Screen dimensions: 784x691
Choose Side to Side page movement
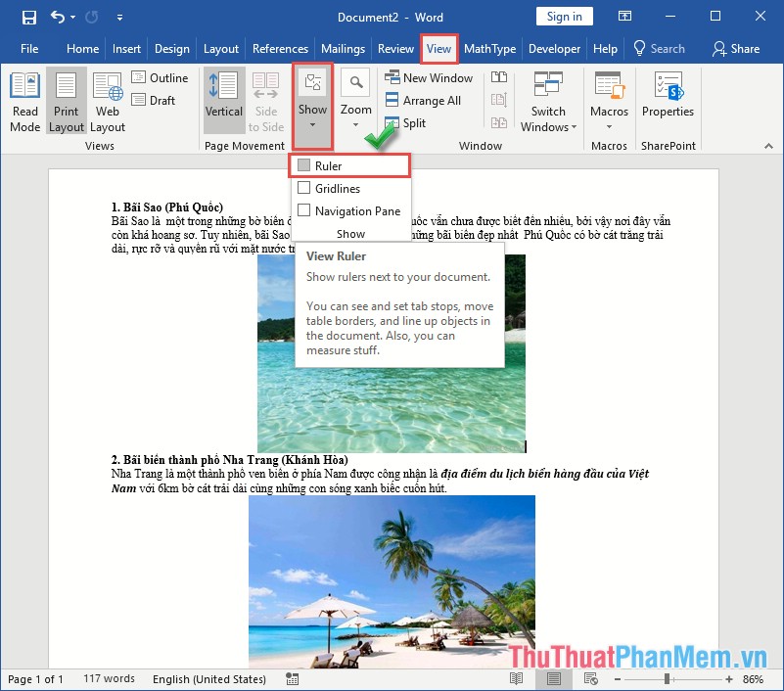coord(266,98)
